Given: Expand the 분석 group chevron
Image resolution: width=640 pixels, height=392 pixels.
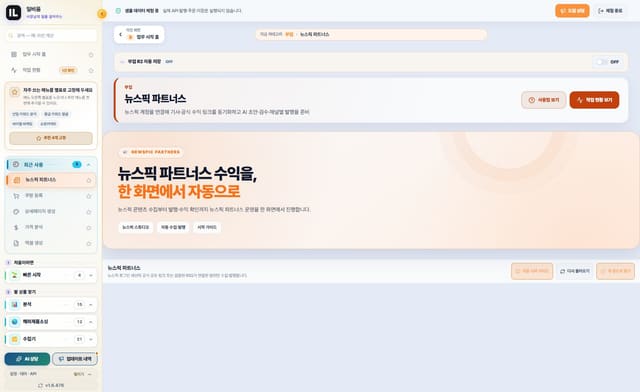Looking at the screenshot, I should pyautogui.click(x=91, y=305).
